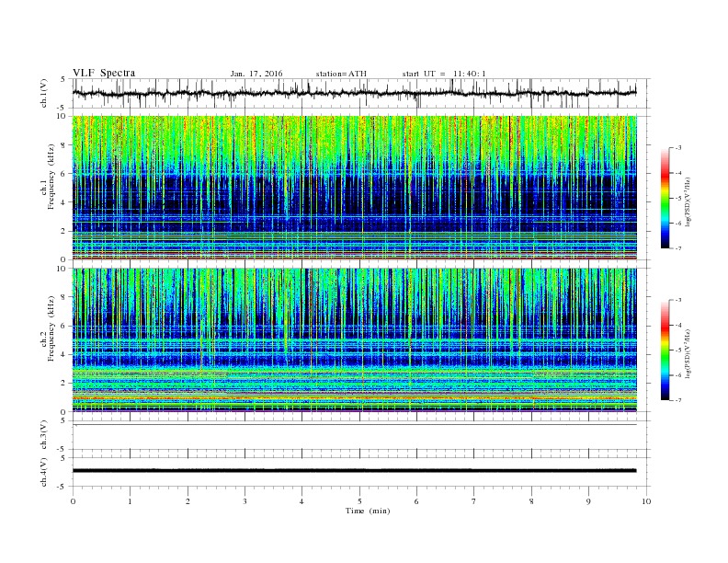
Task: Click time-axis tick label "9"
Action: tap(588, 501)
